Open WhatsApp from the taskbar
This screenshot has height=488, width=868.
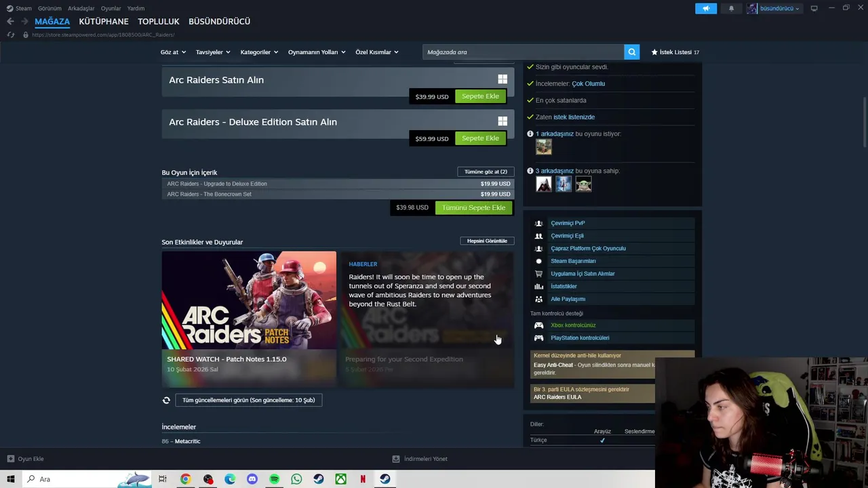point(296,479)
